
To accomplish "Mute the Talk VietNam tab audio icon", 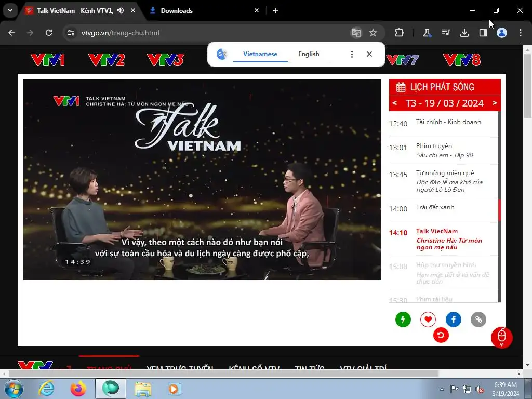I will (121, 10).
